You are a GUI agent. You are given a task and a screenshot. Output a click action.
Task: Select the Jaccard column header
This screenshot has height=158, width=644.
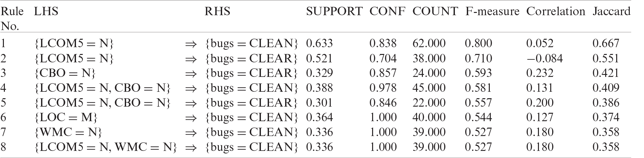[611, 12]
